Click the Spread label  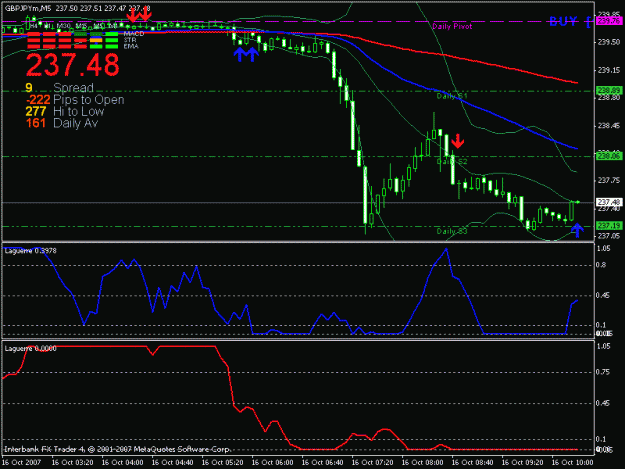(73, 88)
